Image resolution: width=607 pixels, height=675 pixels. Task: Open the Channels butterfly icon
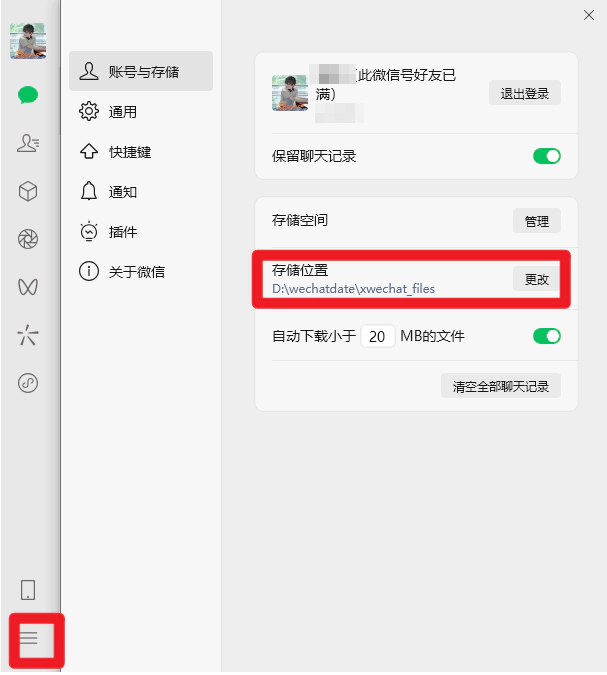[28, 287]
